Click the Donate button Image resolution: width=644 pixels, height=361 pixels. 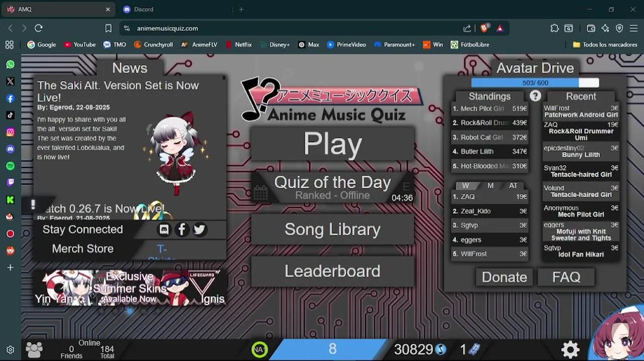(x=504, y=277)
